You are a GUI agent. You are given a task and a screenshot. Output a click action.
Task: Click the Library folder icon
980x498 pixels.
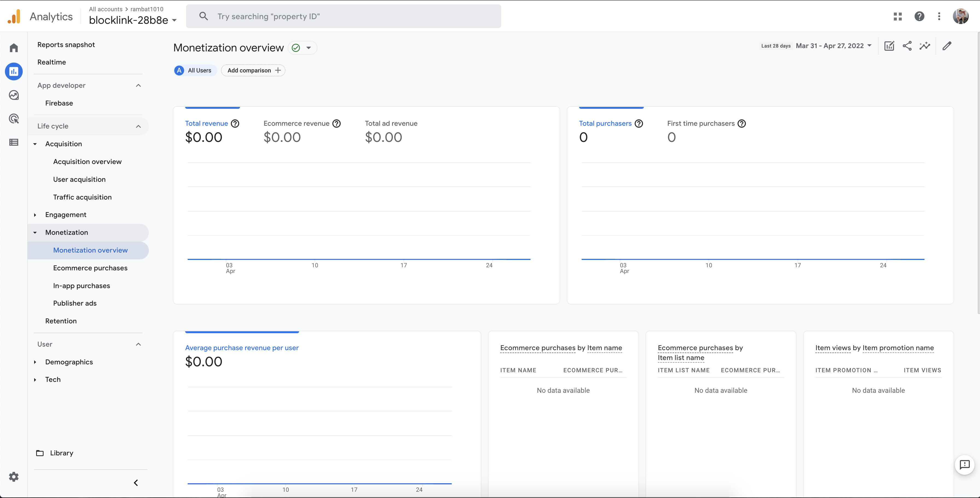pos(40,453)
